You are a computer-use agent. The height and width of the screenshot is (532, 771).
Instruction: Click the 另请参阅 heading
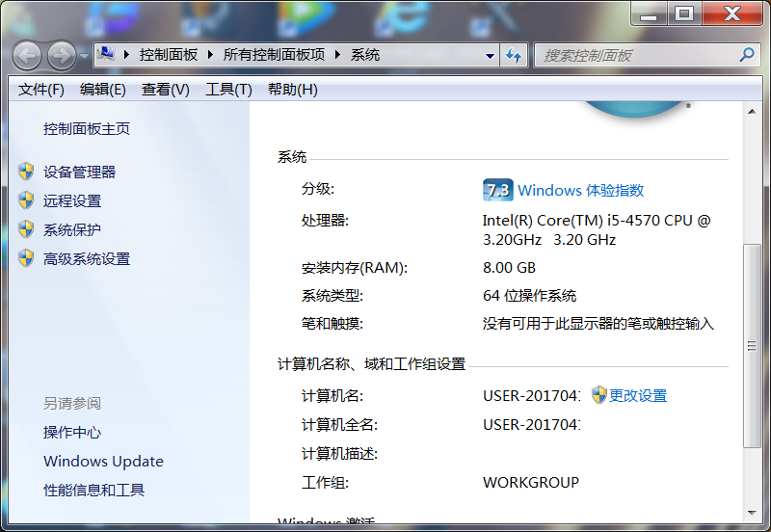pos(71,404)
